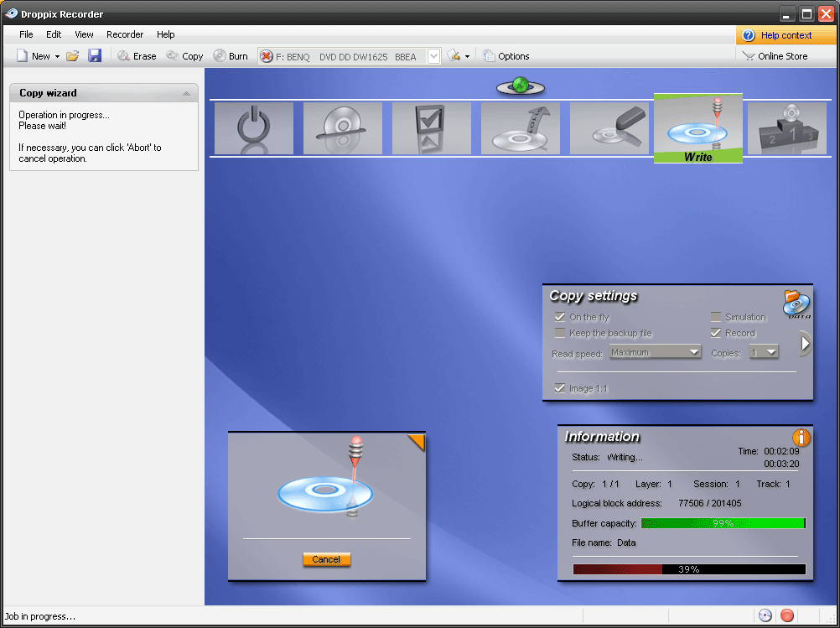The width and height of the screenshot is (840, 628).
Task: Click the Save floppy disk icon
Action: pos(95,55)
